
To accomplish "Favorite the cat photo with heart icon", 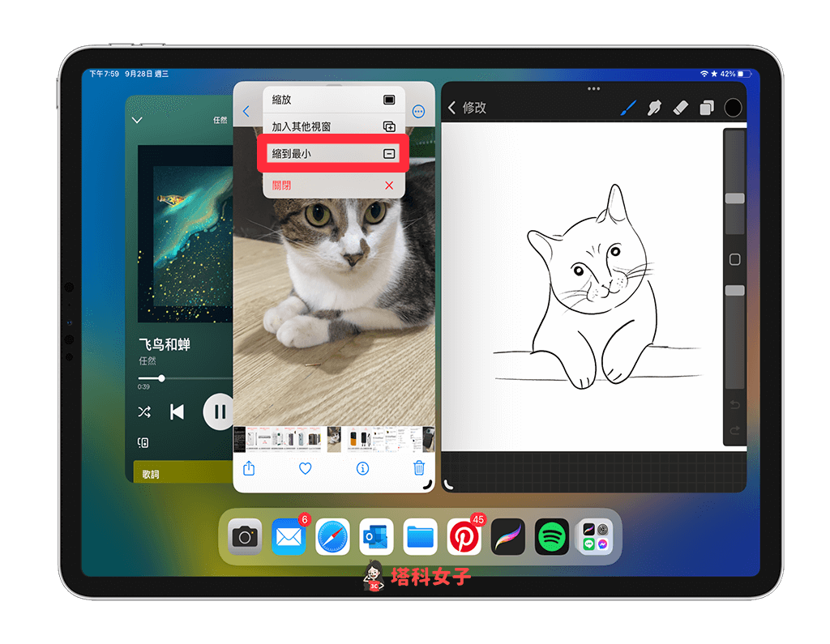I will (x=306, y=467).
